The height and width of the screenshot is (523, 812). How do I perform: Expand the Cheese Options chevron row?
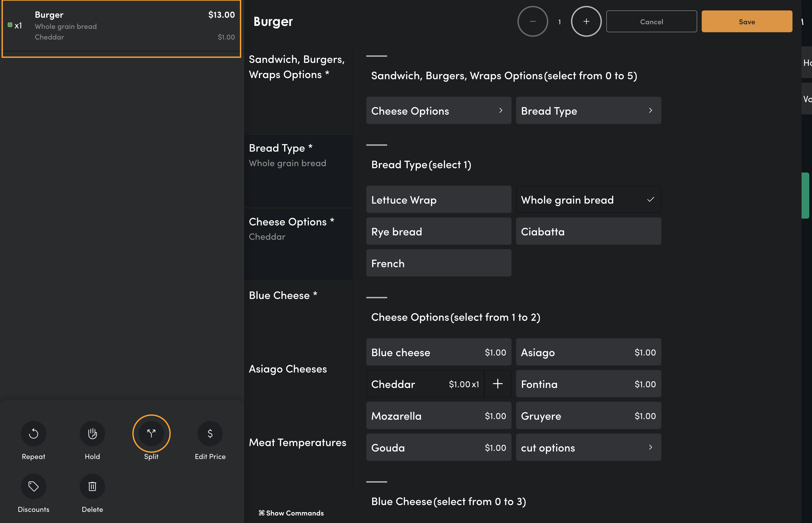point(439,111)
